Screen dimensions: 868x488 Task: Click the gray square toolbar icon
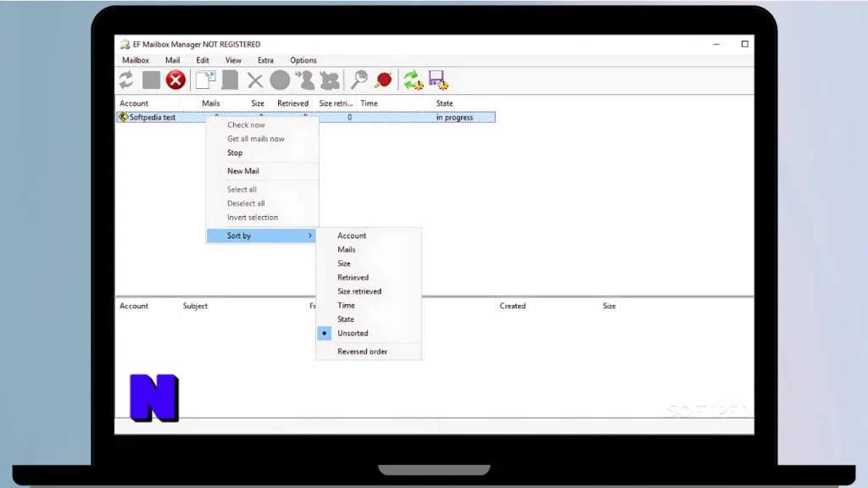[151, 80]
